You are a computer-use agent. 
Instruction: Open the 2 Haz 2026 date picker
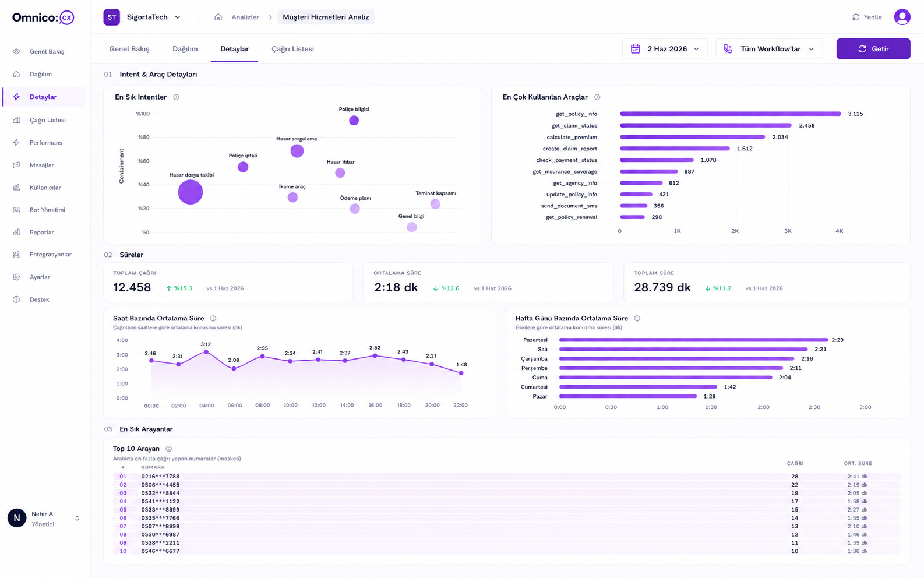(x=665, y=49)
